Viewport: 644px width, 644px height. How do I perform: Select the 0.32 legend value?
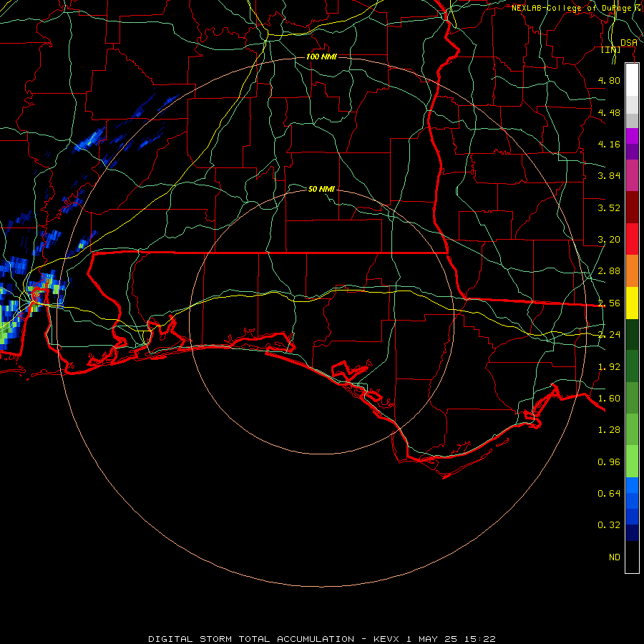click(x=609, y=525)
